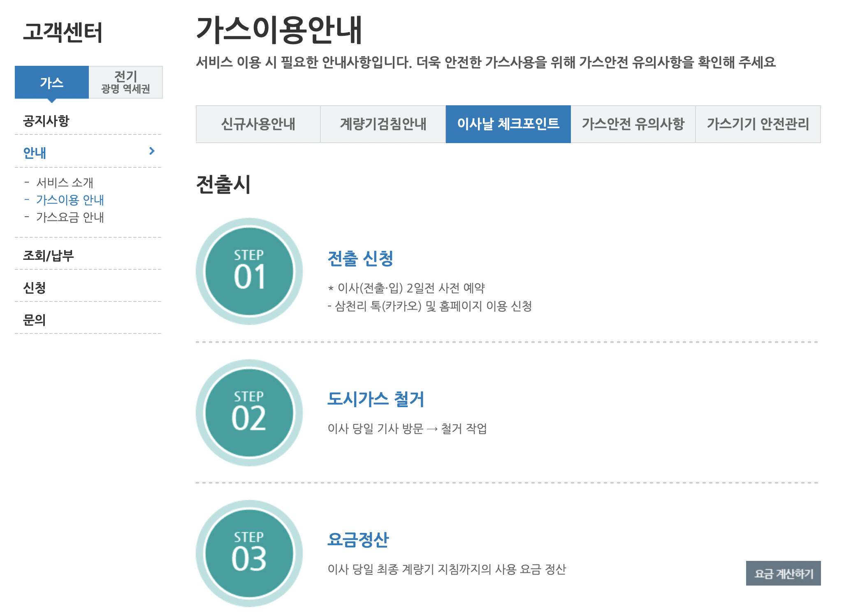The image size is (844, 616).
Task: Click the chevron arrow beside 안내
Action: pos(152,151)
